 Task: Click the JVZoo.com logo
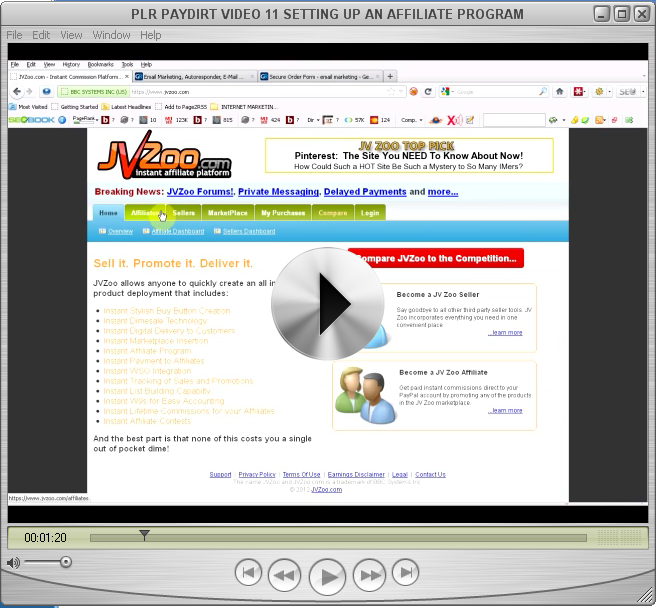[x=164, y=155]
